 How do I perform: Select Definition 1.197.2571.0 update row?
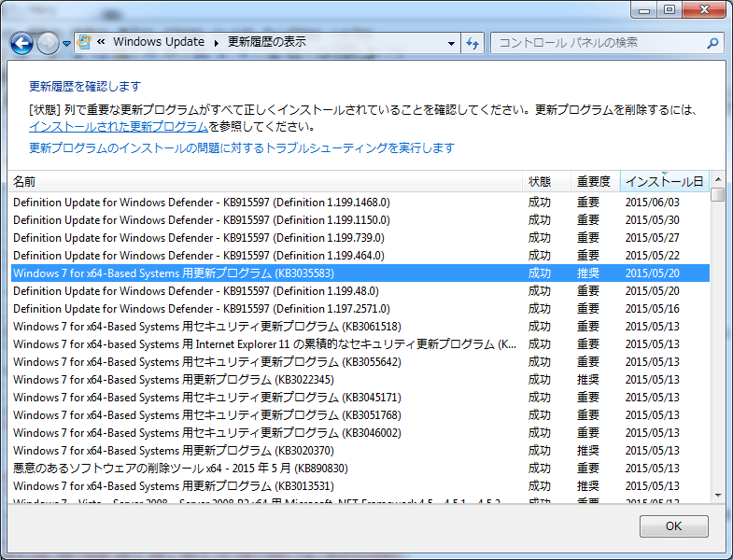click(x=360, y=309)
